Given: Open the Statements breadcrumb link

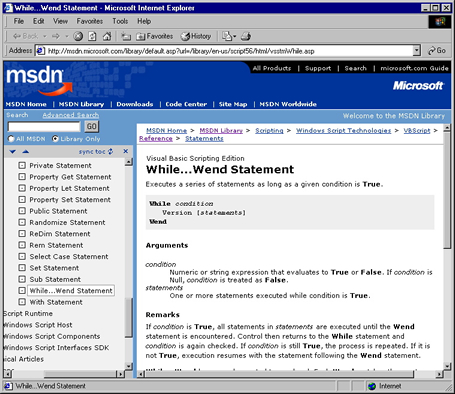Looking at the screenshot, I should [x=204, y=139].
